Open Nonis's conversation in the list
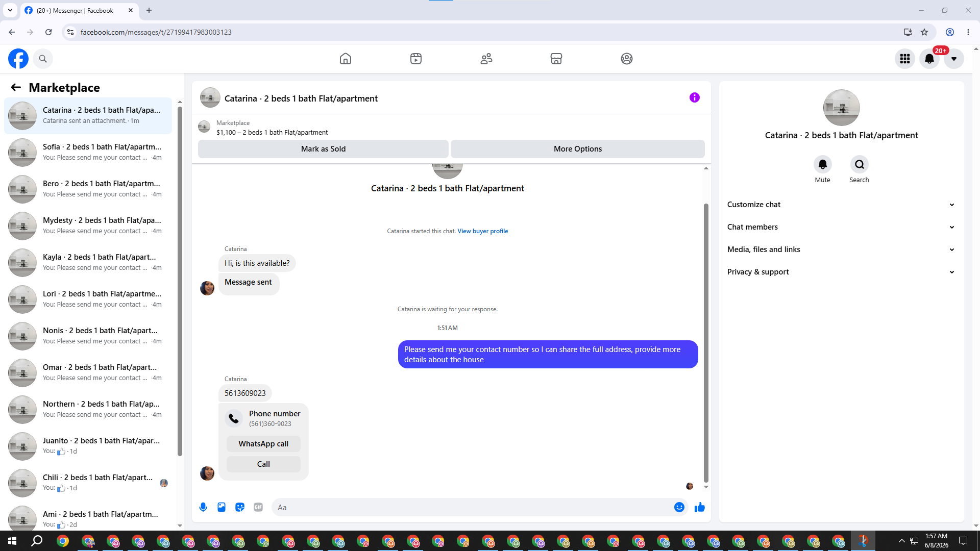980x551 pixels. pos(88,336)
